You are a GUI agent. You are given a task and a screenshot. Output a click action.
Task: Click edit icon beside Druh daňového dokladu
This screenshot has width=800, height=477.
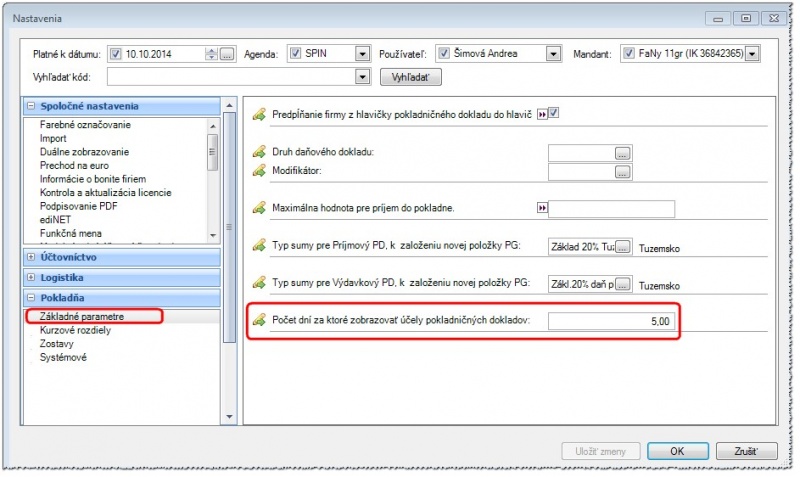[x=259, y=152]
